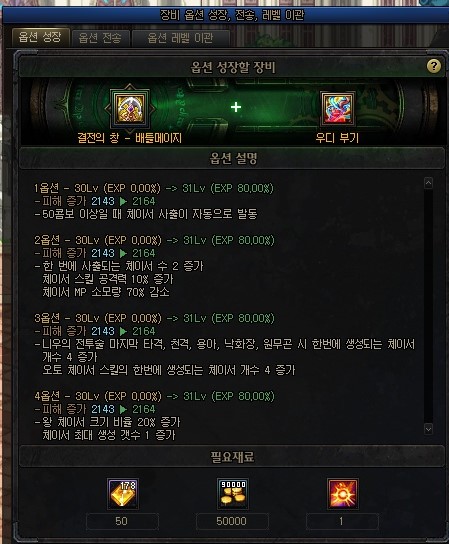The height and width of the screenshot is (544, 449).
Task: Click the gold amount field showing 50000
Action: pyautogui.click(x=232, y=521)
